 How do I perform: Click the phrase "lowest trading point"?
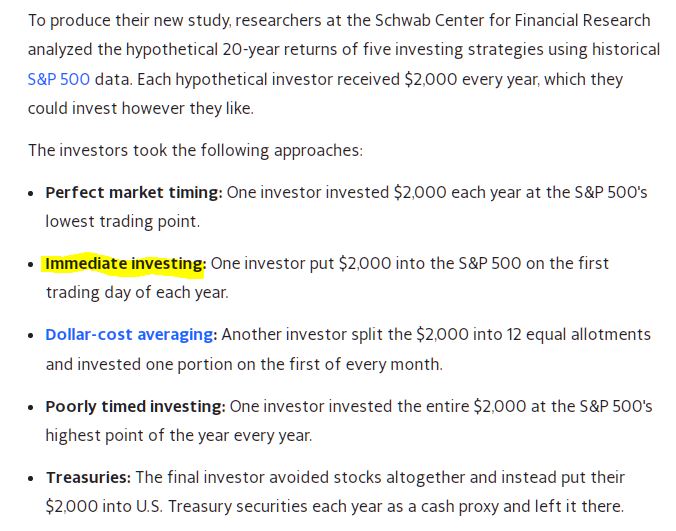(122, 221)
